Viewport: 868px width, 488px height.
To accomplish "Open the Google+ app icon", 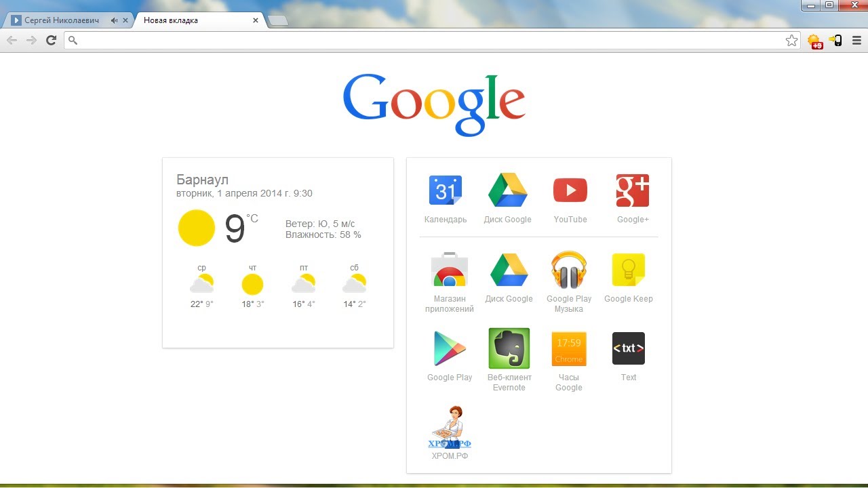I will [x=633, y=190].
